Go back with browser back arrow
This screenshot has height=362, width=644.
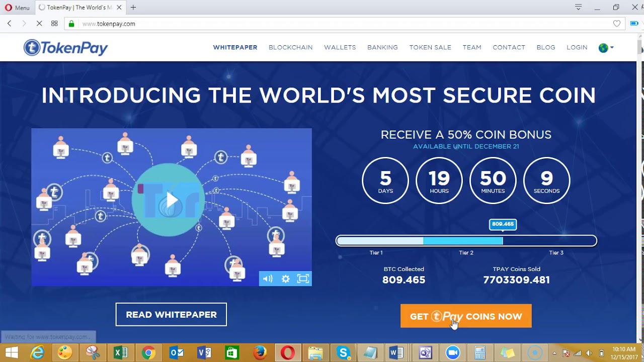(10, 24)
